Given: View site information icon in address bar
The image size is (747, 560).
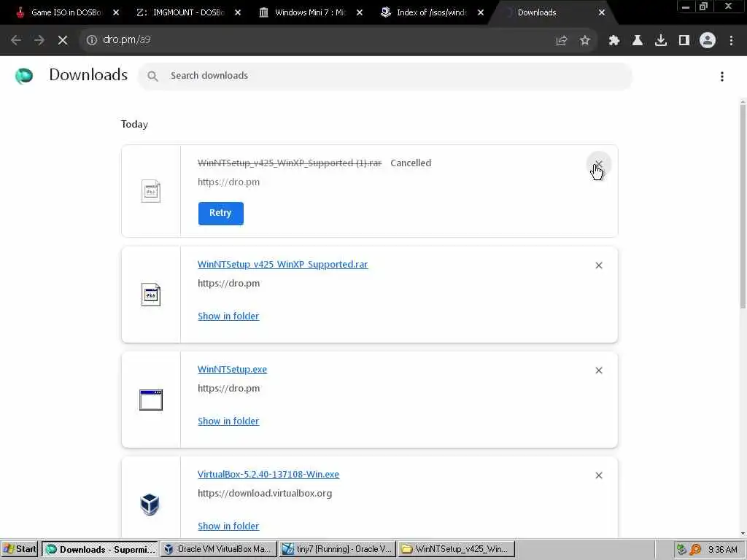Looking at the screenshot, I should coord(91,40).
